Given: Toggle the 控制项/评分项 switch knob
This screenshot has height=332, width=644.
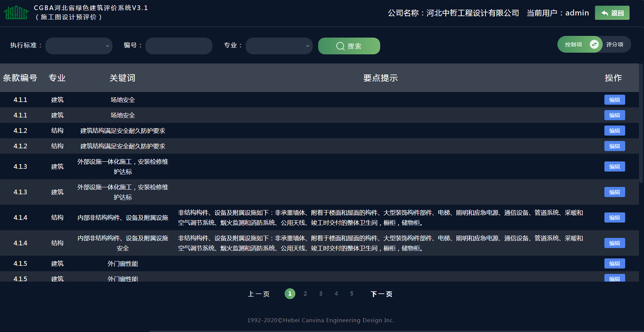Looking at the screenshot, I should tap(594, 45).
